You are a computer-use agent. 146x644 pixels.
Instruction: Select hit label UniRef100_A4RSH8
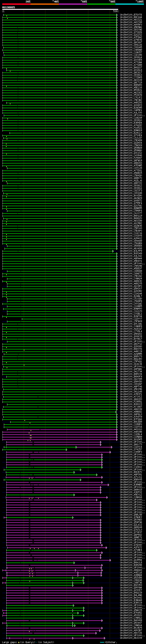click(131, 432)
